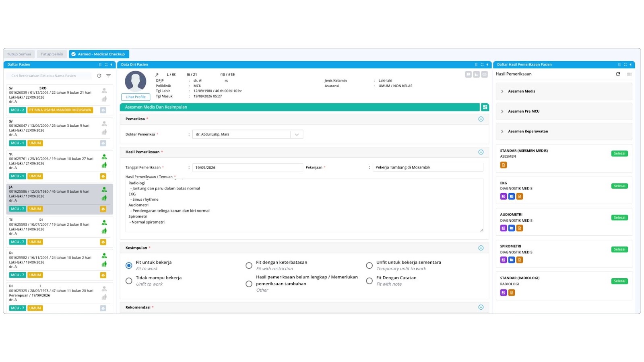Click the gray eye icon in Data Diri Pasien
The image size is (644, 362).
(485, 74)
